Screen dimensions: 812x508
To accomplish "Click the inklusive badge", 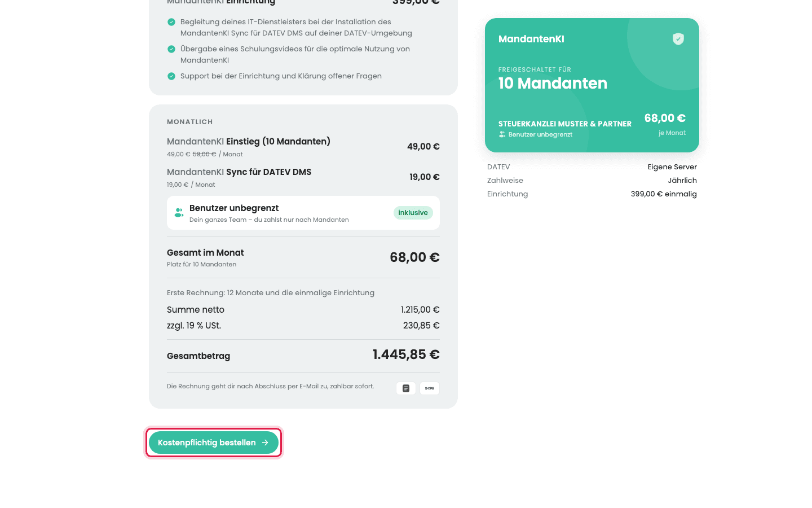I will tap(413, 213).
